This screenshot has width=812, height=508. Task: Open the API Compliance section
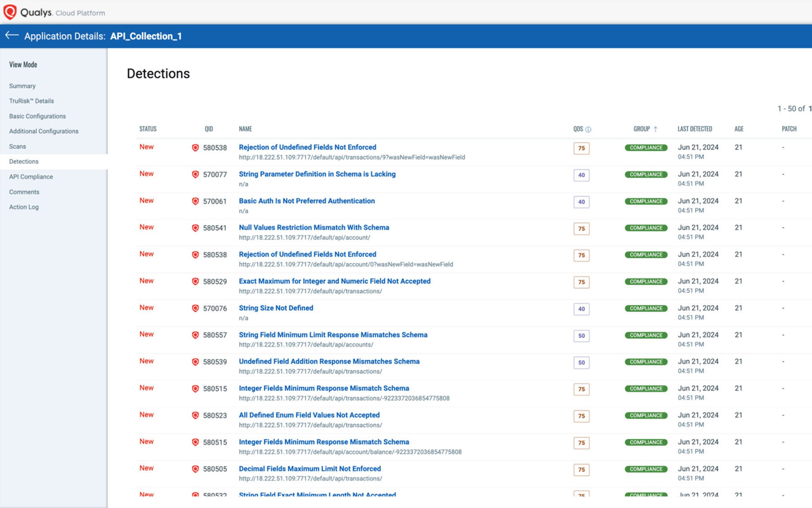point(31,176)
